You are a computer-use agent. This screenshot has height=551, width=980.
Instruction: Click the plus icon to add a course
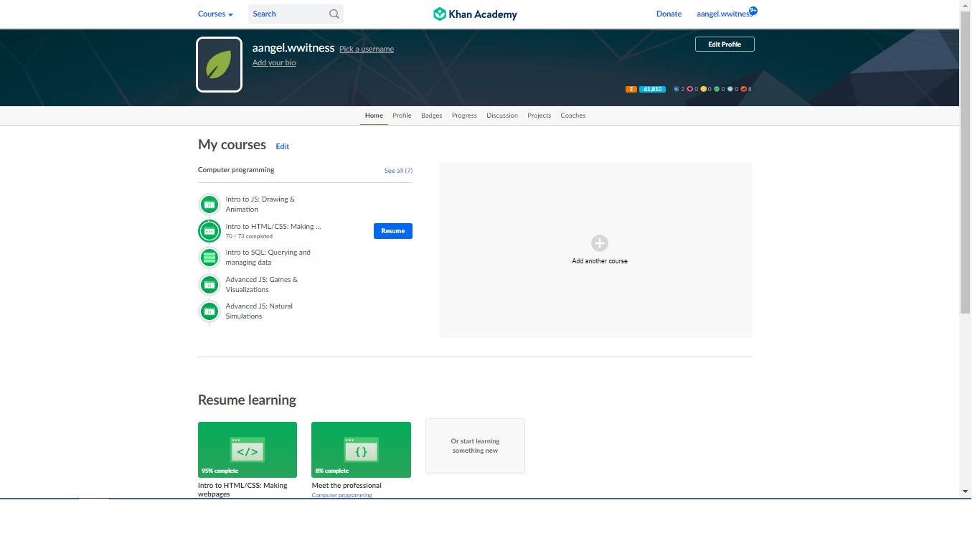(x=600, y=242)
